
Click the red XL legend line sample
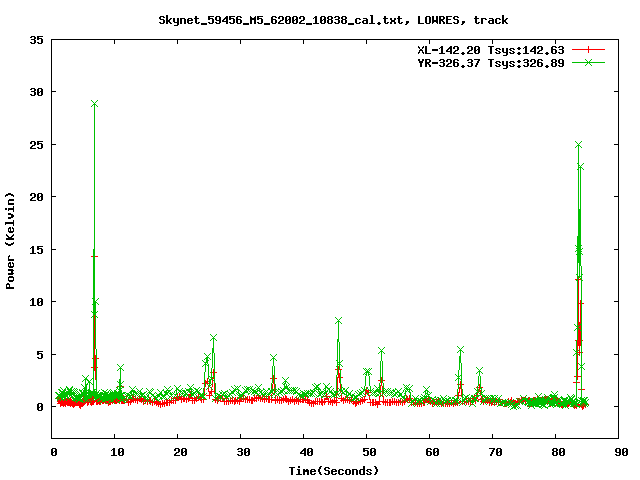coord(588,50)
